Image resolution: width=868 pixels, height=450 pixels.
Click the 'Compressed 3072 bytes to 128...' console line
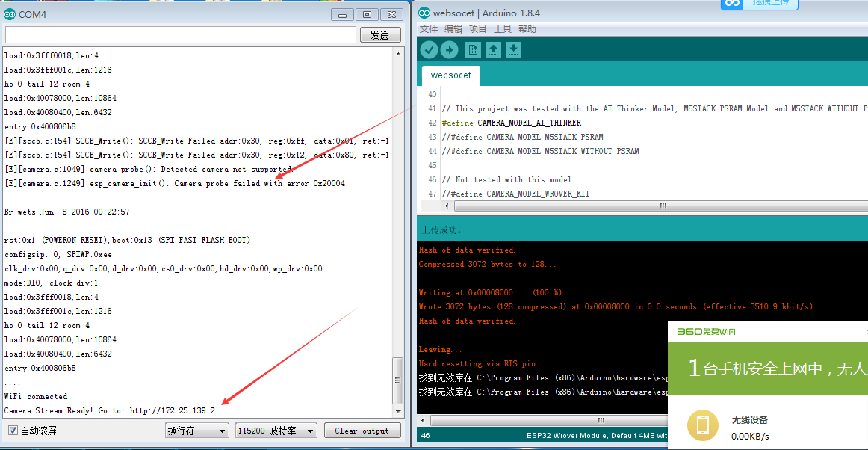487,265
